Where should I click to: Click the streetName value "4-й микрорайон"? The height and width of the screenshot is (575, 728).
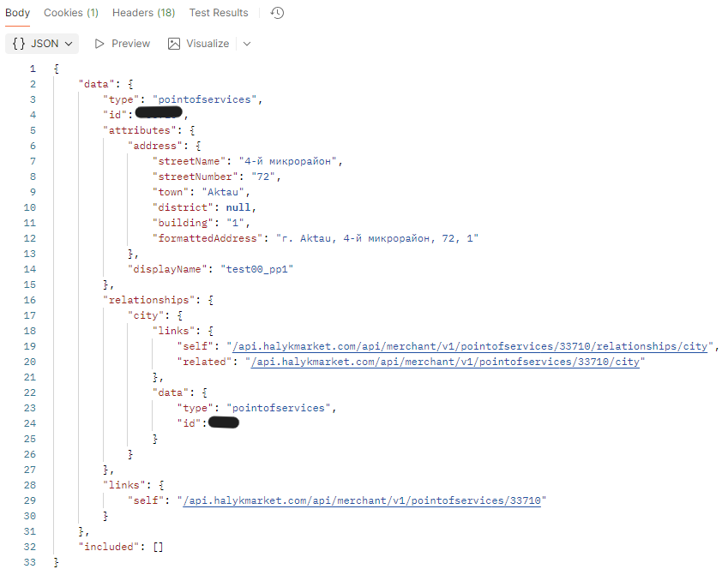point(291,161)
